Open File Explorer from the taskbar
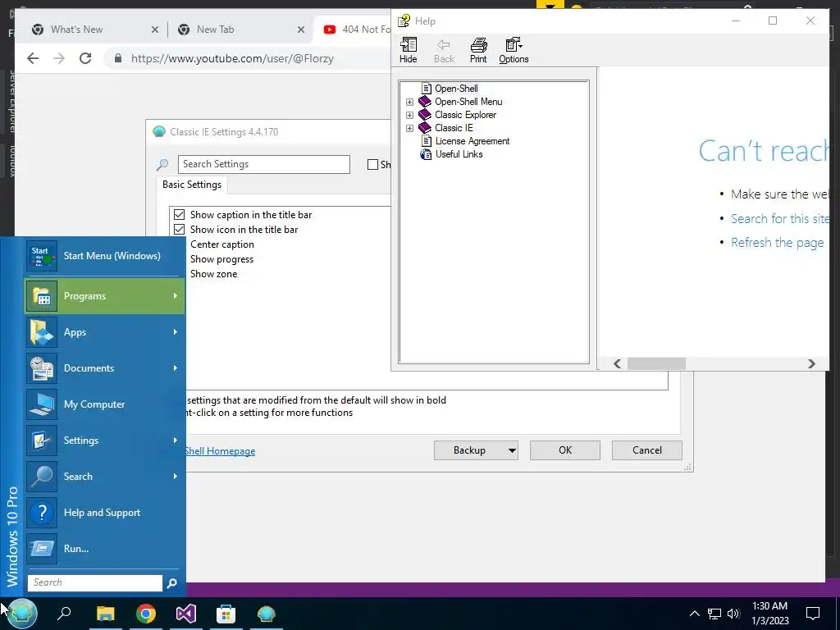Image resolution: width=840 pixels, height=630 pixels. click(106, 614)
